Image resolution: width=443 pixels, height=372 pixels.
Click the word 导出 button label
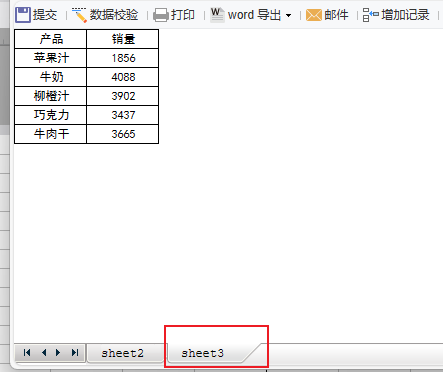254,15
